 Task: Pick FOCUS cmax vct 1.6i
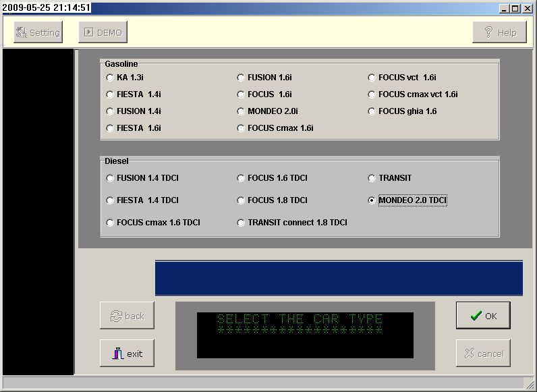[x=372, y=94]
